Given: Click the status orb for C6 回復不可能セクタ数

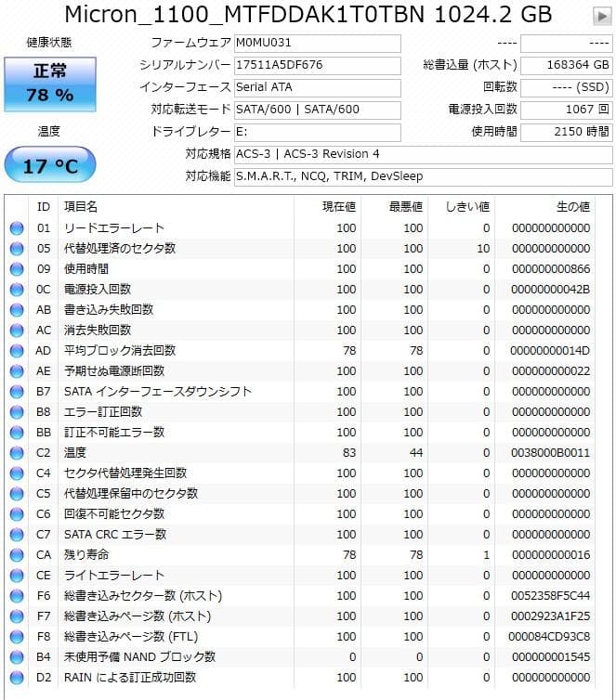Looking at the screenshot, I should point(17,514).
